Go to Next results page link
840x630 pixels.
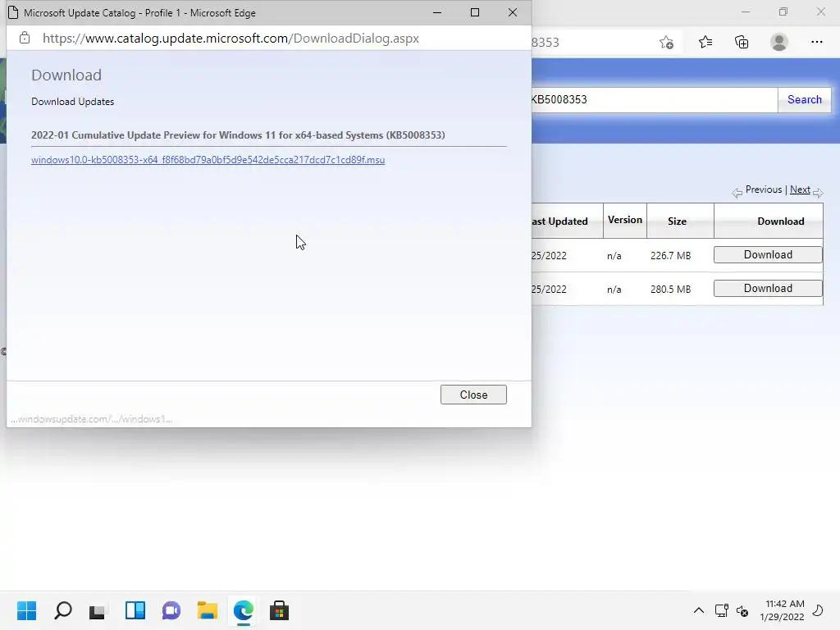800,189
